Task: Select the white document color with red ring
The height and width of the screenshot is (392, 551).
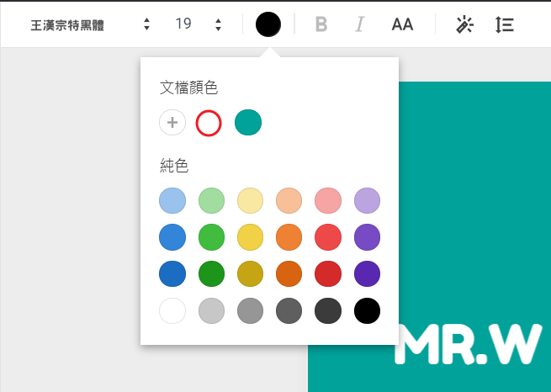Action: [x=209, y=123]
